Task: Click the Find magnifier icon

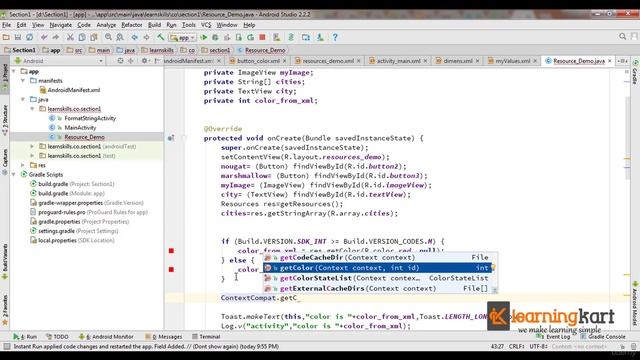Action: click(x=108, y=37)
